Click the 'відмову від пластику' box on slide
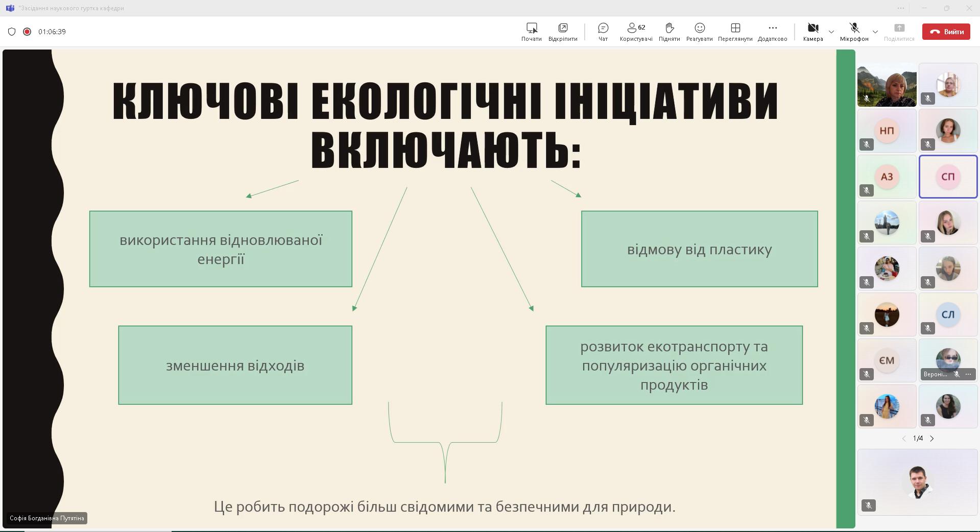The image size is (980, 532). pos(699,249)
